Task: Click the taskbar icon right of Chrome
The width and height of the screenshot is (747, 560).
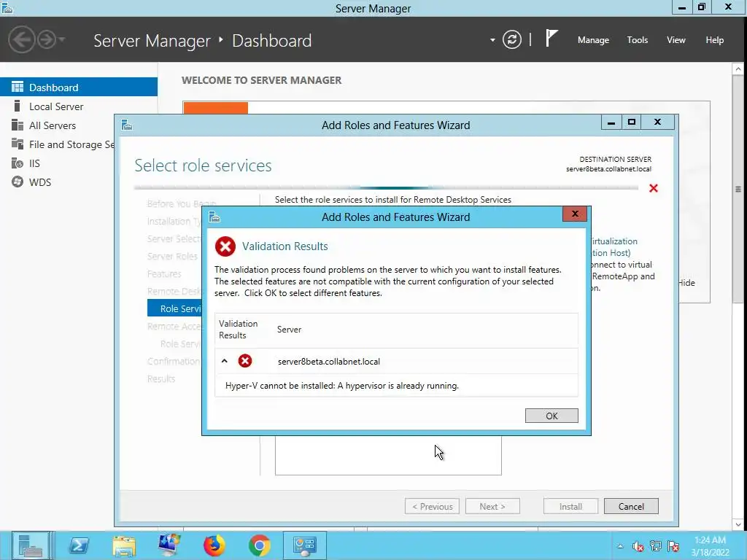Action: [305, 545]
